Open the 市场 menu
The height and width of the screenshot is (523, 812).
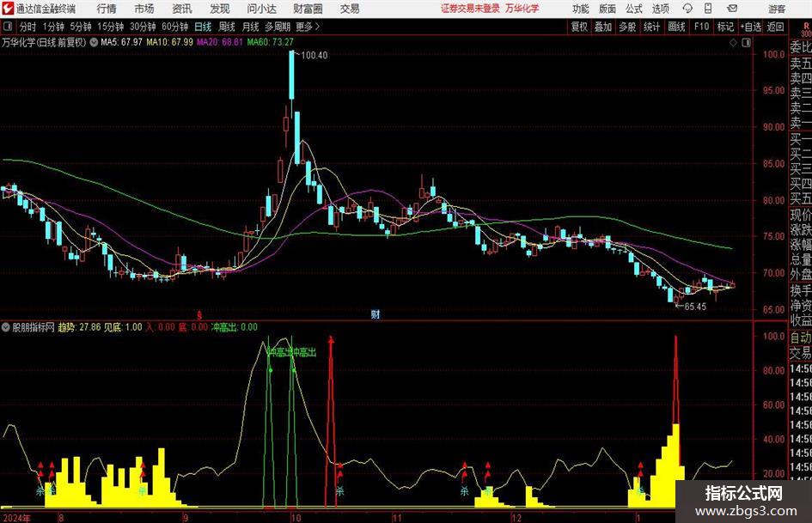[144, 9]
